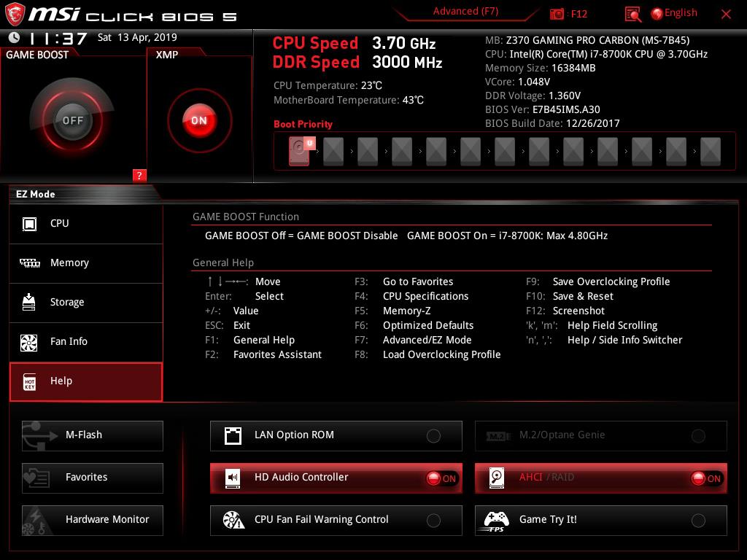This screenshot has height=560, width=747.
Task: Open the CPU section in EZ Mode
Action: (x=86, y=224)
